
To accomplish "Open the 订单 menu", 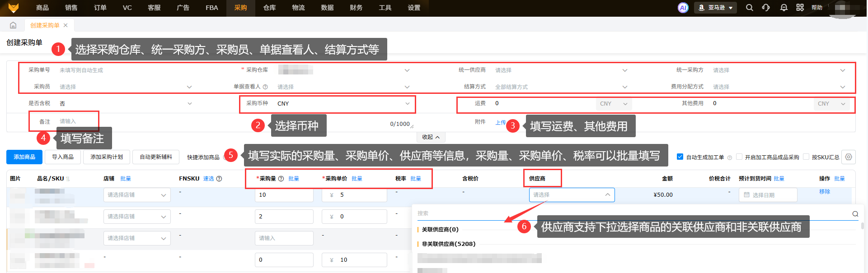I will coord(100,8).
